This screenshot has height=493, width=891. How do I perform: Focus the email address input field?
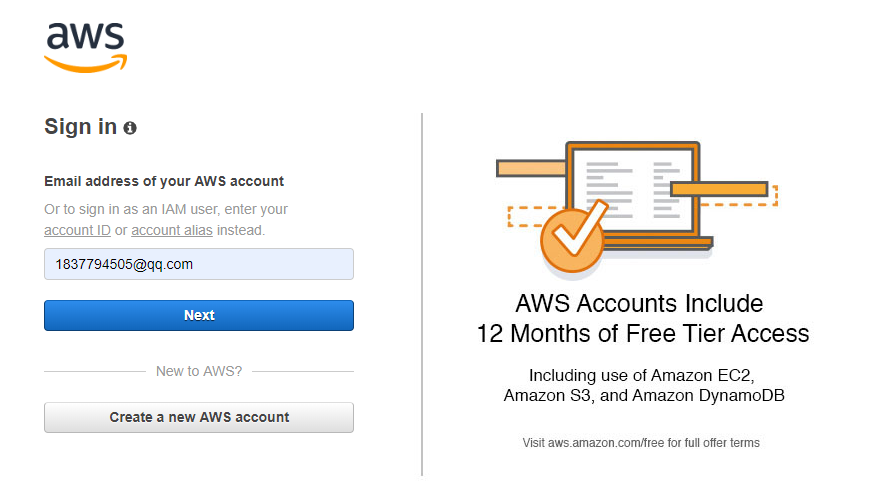pos(199,264)
